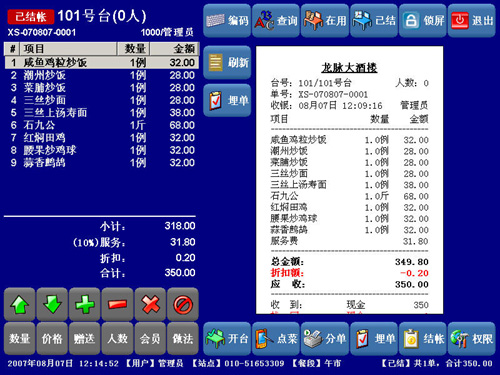500x375 pixels.
Task: Click the 查询 search button
Action: (276, 21)
